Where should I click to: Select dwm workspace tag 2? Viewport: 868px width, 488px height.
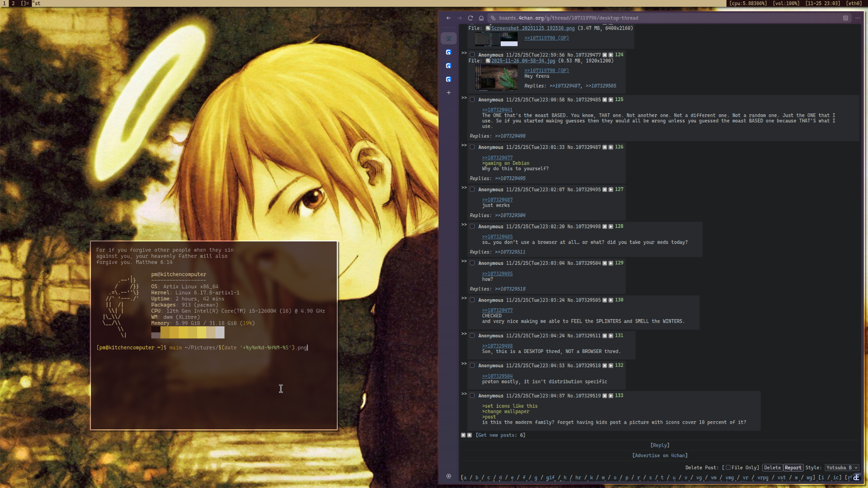(13, 3)
